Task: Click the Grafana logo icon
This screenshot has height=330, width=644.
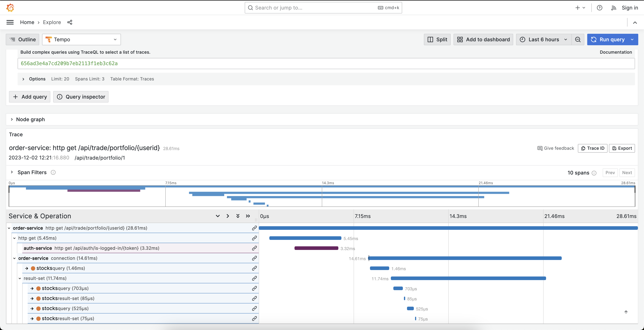Action: [10, 8]
